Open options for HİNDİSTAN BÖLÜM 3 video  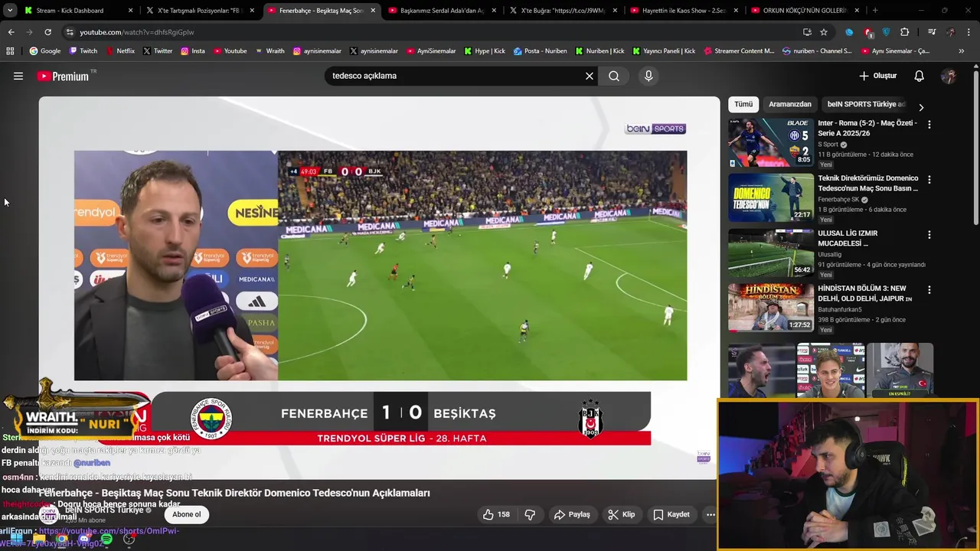click(x=929, y=290)
